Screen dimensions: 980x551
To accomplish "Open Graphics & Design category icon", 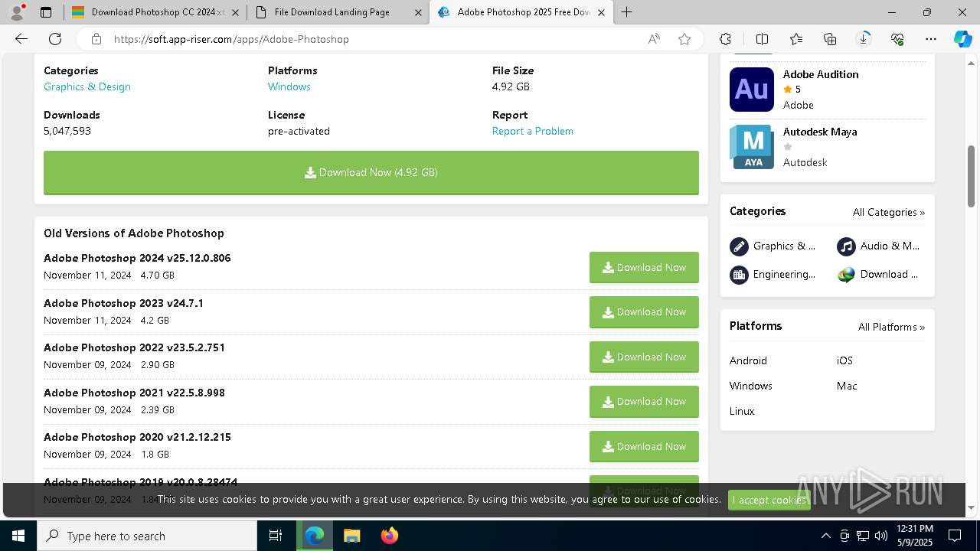I will pyautogui.click(x=739, y=246).
